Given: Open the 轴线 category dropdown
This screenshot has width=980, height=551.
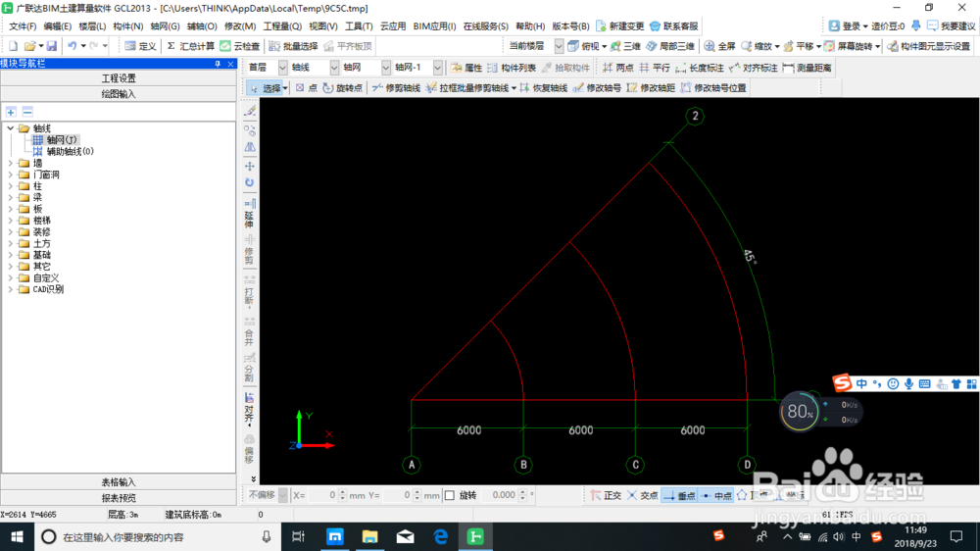Looking at the screenshot, I should coord(334,68).
